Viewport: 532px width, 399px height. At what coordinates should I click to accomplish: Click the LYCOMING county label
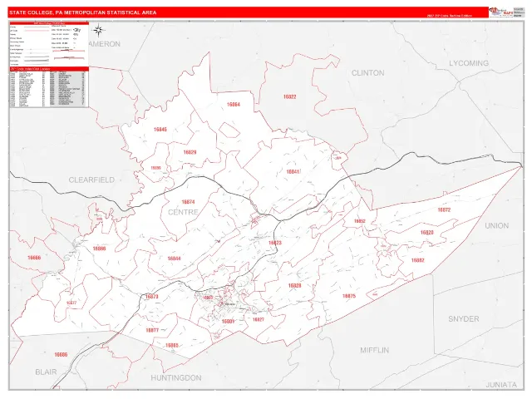point(469,63)
